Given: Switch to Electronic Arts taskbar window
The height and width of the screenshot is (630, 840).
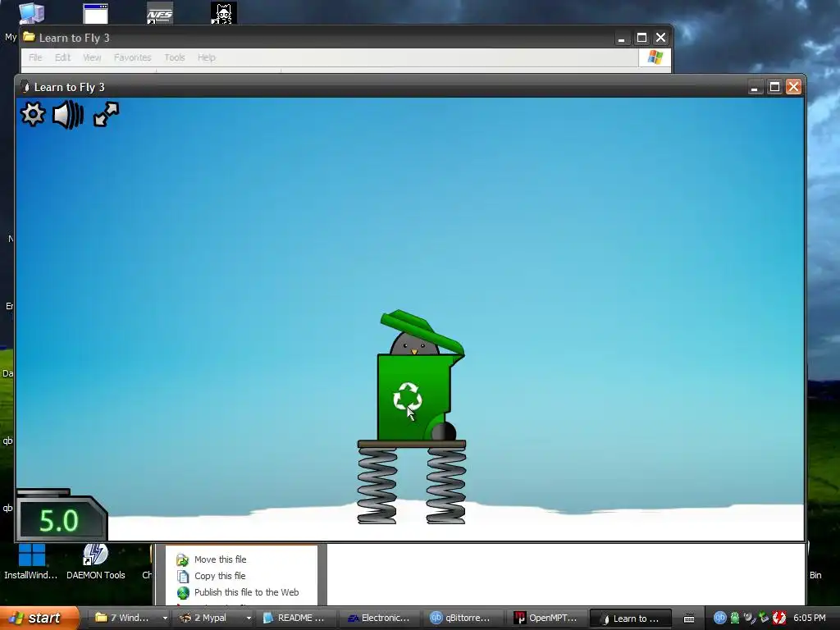Looking at the screenshot, I should pos(380,618).
